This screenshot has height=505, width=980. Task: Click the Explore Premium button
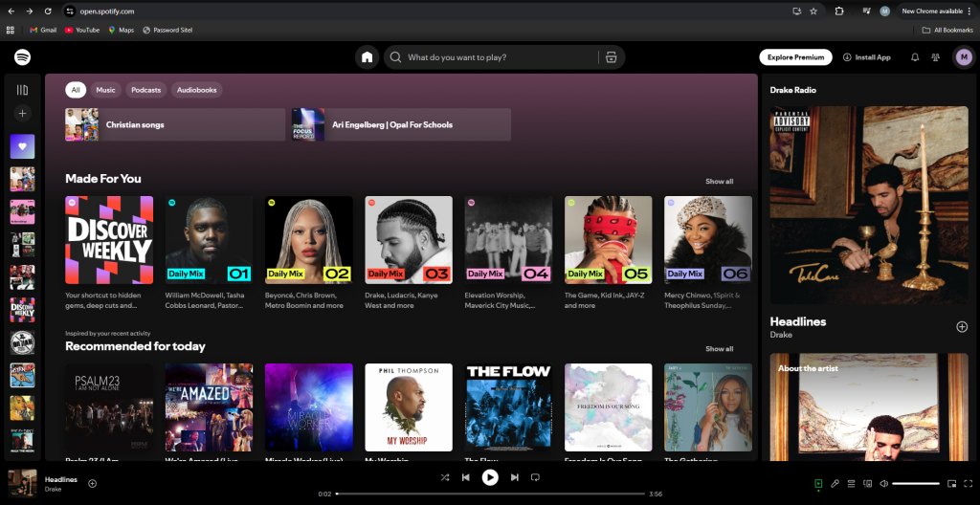795,57
